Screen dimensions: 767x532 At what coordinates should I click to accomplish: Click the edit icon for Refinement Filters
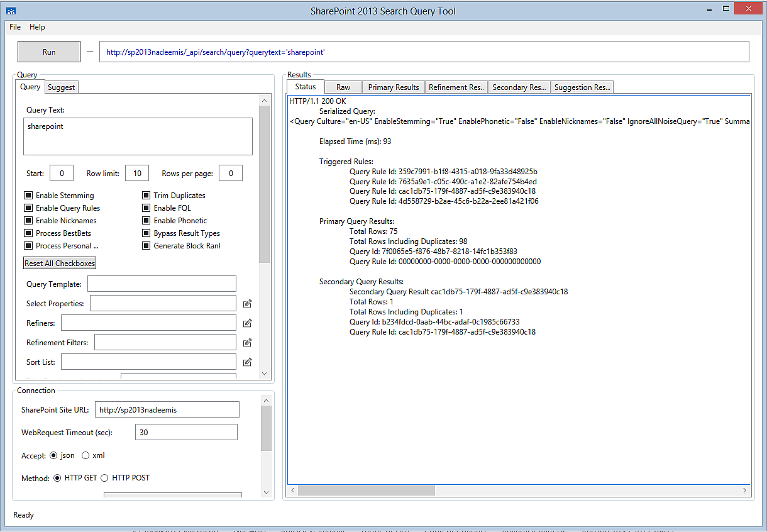(248, 343)
